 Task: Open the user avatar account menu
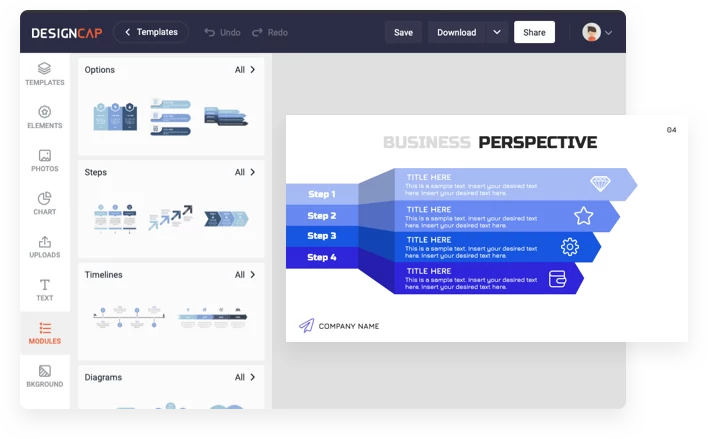597,32
